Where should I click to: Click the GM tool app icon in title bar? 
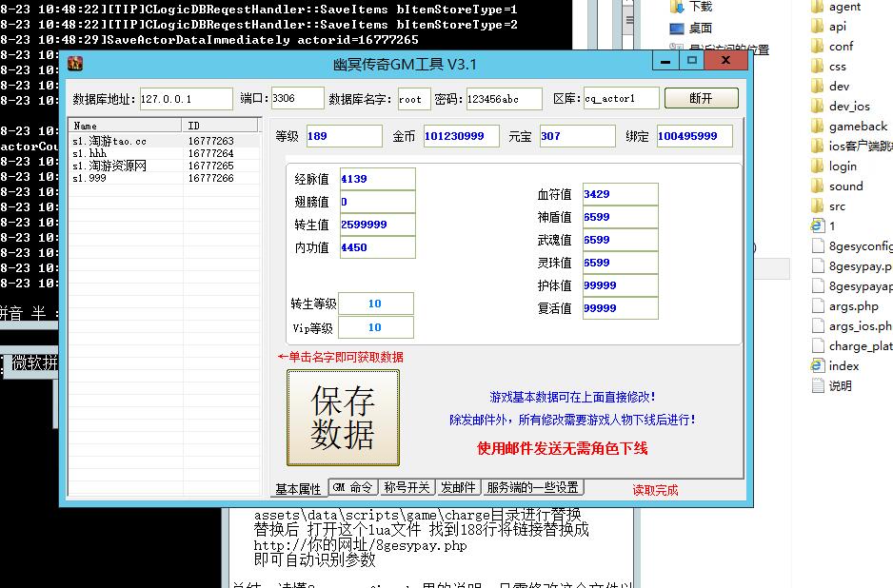74,64
